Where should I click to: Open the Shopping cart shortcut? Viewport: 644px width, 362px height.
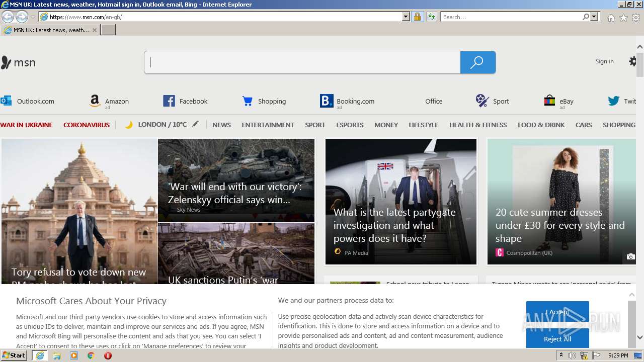(x=264, y=101)
